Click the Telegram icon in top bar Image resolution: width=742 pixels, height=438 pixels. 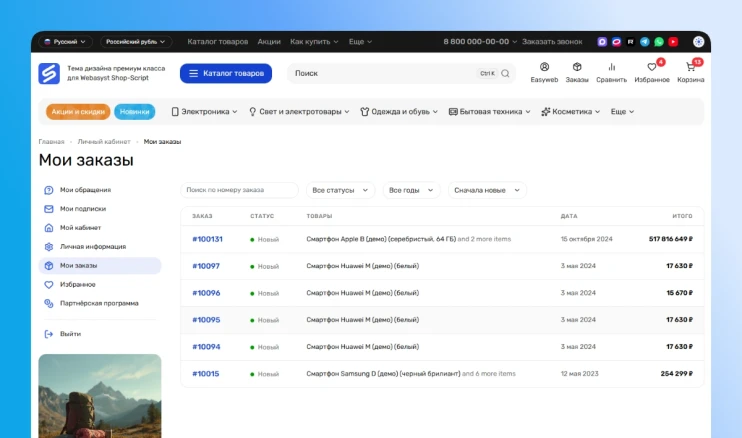tap(645, 42)
